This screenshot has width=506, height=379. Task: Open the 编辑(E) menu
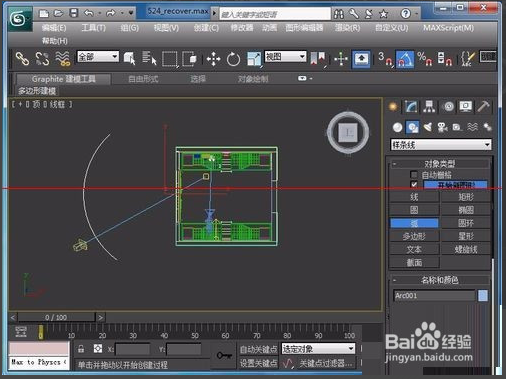pyautogui.click(x=54, y=28)
